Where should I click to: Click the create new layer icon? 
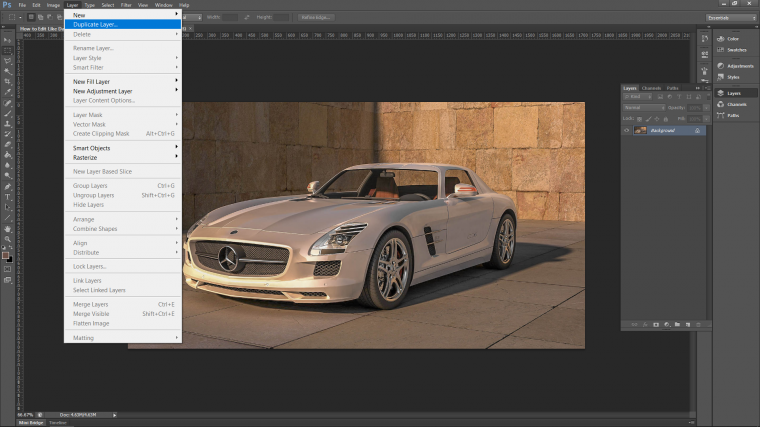tap(688, 325)
